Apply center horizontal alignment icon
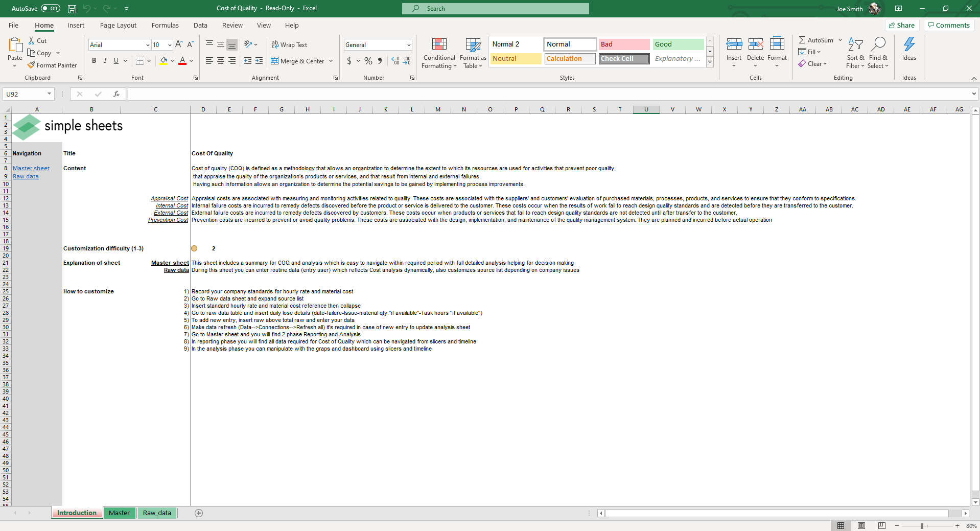 [221, 61]
